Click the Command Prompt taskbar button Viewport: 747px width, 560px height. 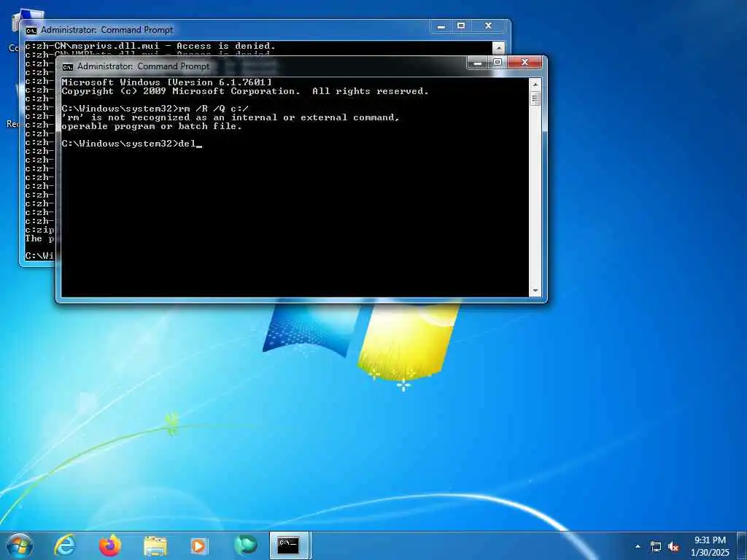click(x=289, y=545)
